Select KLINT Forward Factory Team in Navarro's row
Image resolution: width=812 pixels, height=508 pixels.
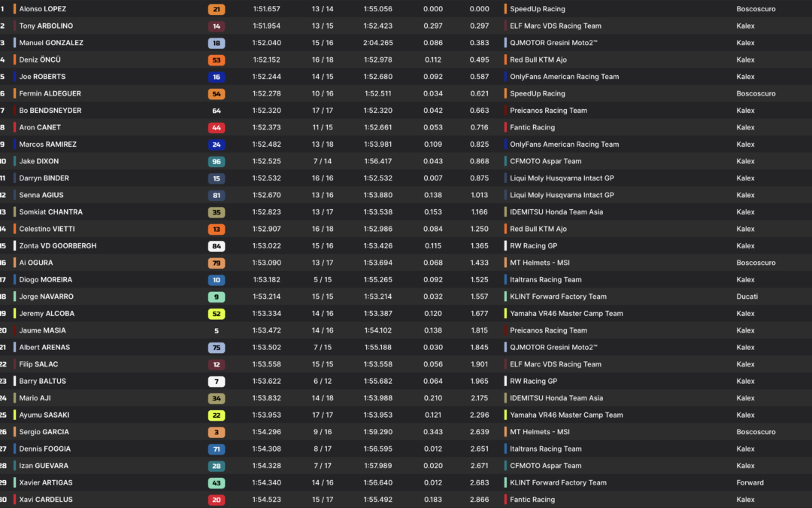(558, 297)
